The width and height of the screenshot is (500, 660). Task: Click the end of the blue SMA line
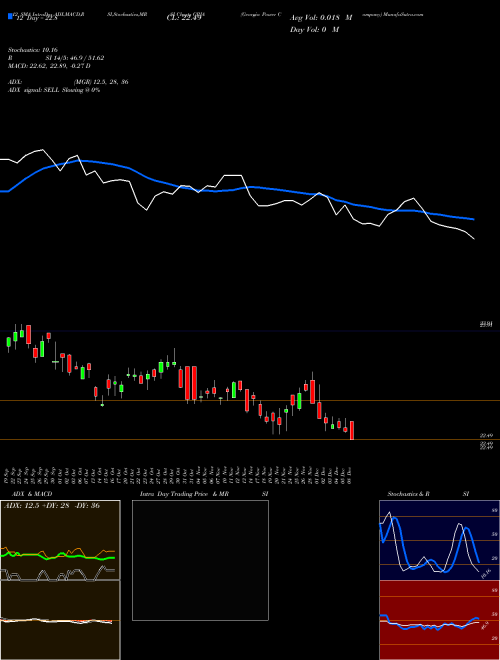coord(473,219)
